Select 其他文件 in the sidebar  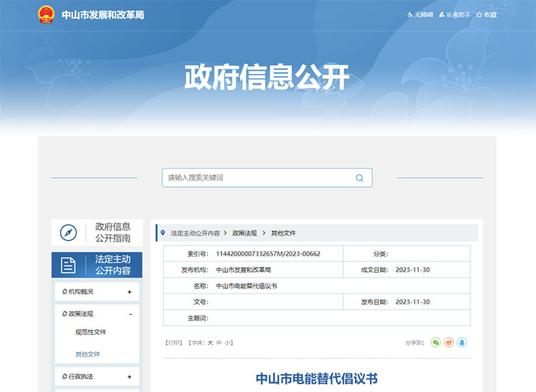[88, 354]
